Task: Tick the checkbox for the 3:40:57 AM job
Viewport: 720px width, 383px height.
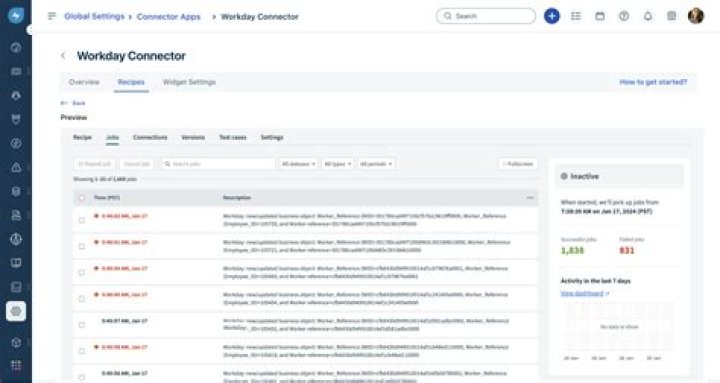Action: click(x=82, y=325)
